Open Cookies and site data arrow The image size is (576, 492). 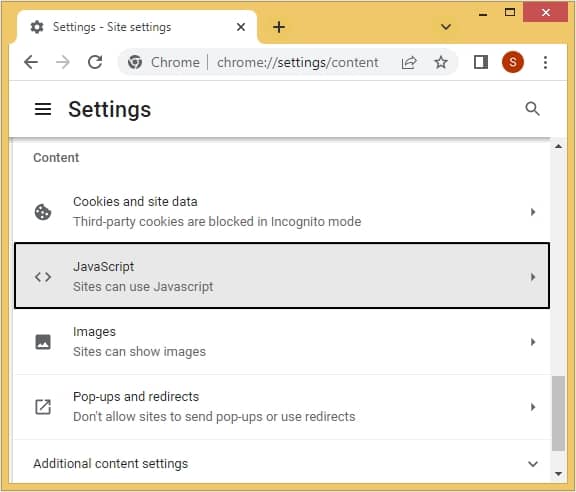coord(533,212)
